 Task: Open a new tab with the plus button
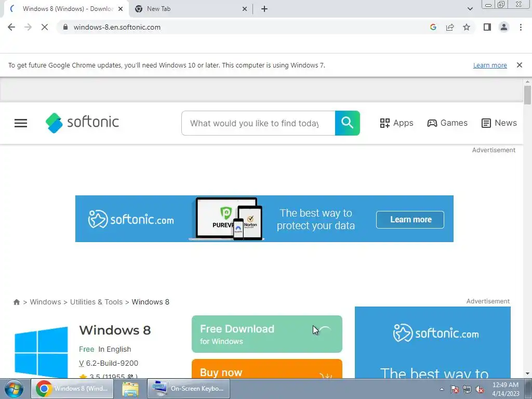(x=264, y=9)
